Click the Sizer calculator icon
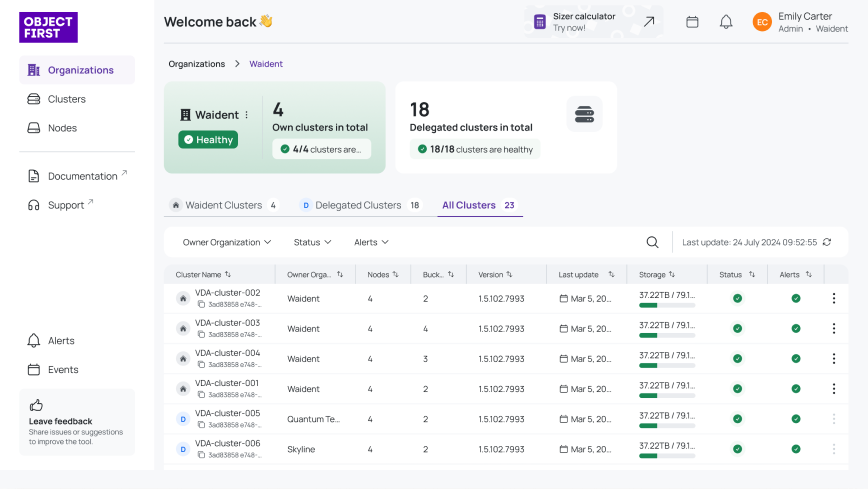This screenshot has height=489, width=868. point(540,22)
